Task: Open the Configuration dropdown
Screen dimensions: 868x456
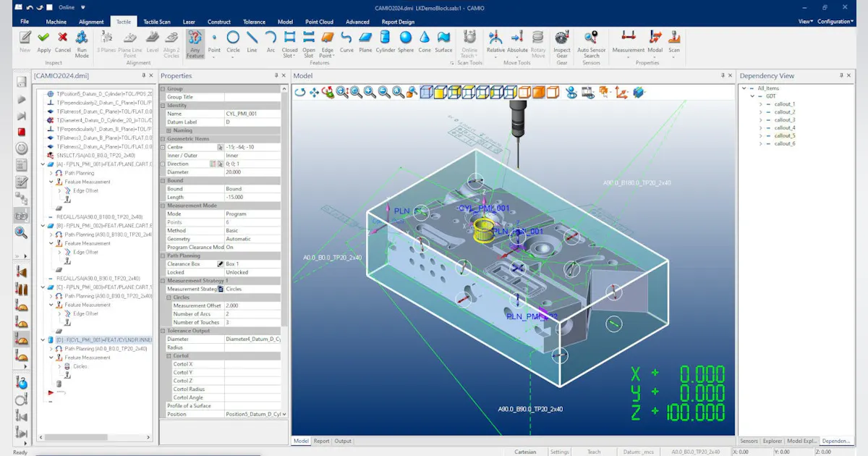Action: 835,21
